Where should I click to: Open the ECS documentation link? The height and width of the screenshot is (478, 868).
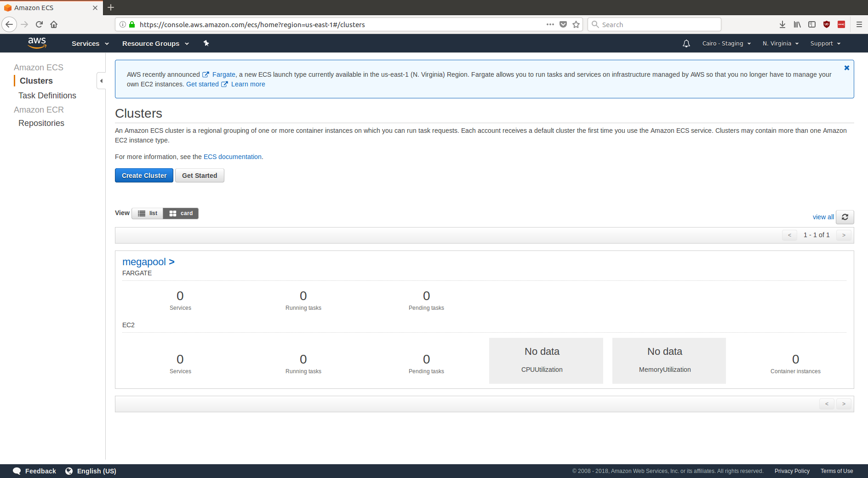click(x=233, y=157)
